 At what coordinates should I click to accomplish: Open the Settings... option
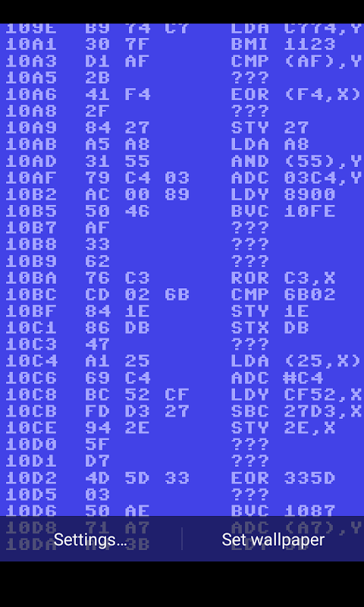click(x=90, y=539)
